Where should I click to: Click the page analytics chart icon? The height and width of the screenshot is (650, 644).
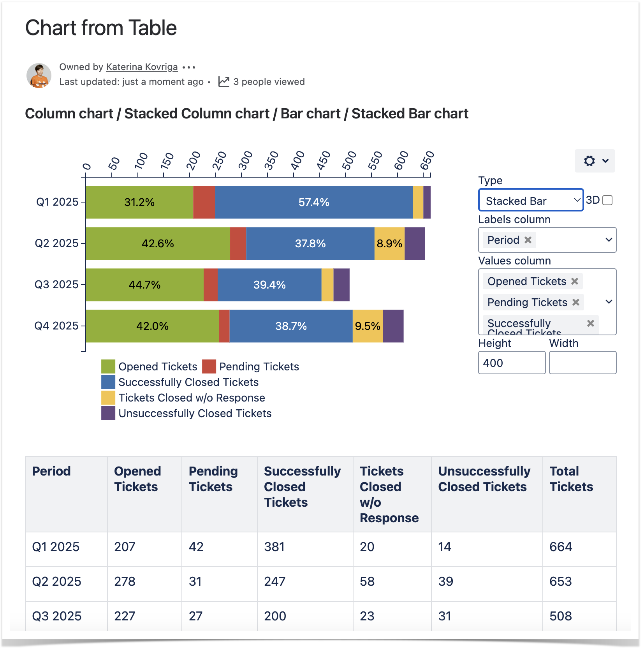(223, 82)
